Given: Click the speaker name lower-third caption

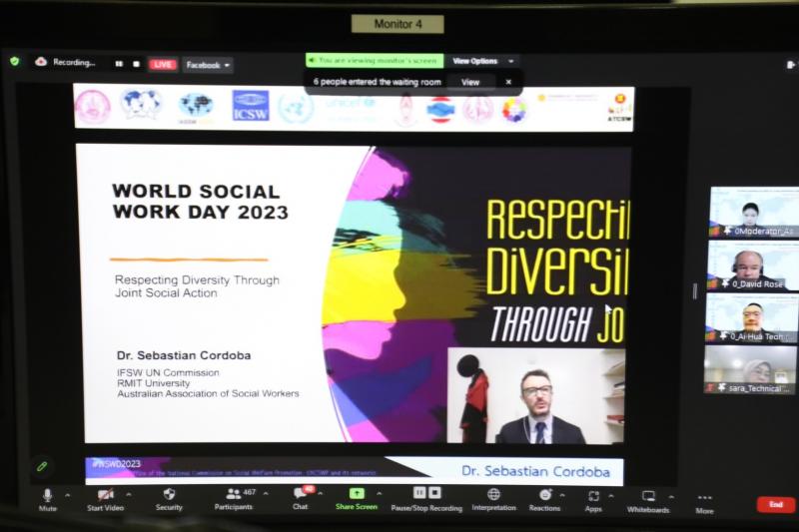Looking at the screenshot, I should (x=535, y=471).
